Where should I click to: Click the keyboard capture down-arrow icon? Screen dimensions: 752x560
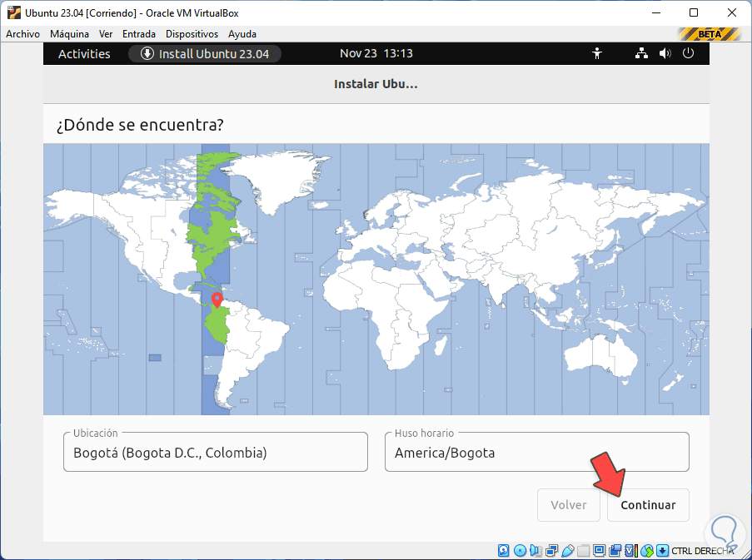[x=662, y=551]
